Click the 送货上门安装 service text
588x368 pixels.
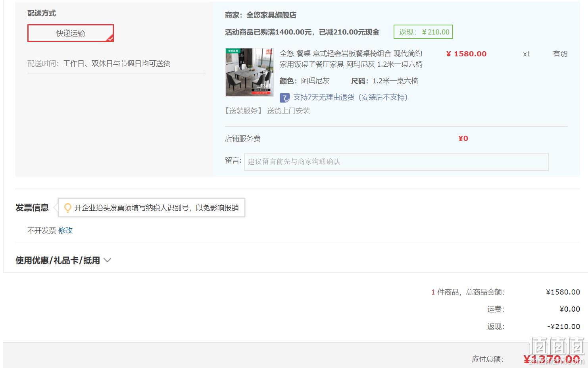tap(288, 111)
